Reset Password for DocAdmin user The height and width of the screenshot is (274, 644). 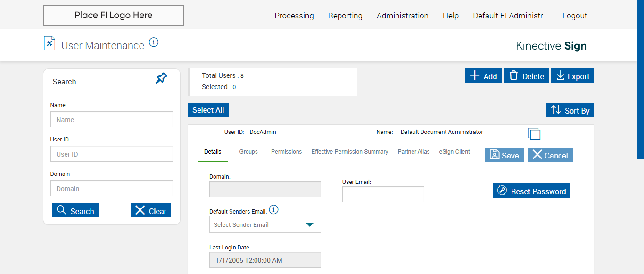coord(531,191)
